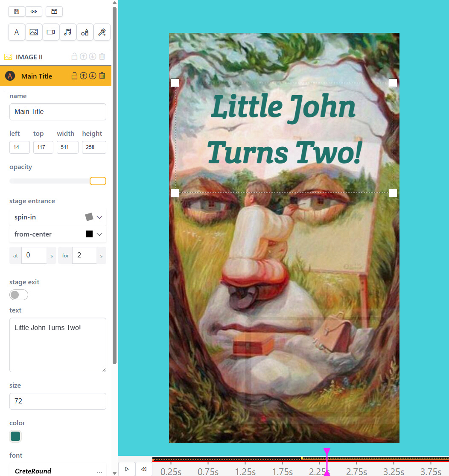The width and height of the screenshot is (449, 476).
Task: Open the shapes tool
Action: (85, 32)
